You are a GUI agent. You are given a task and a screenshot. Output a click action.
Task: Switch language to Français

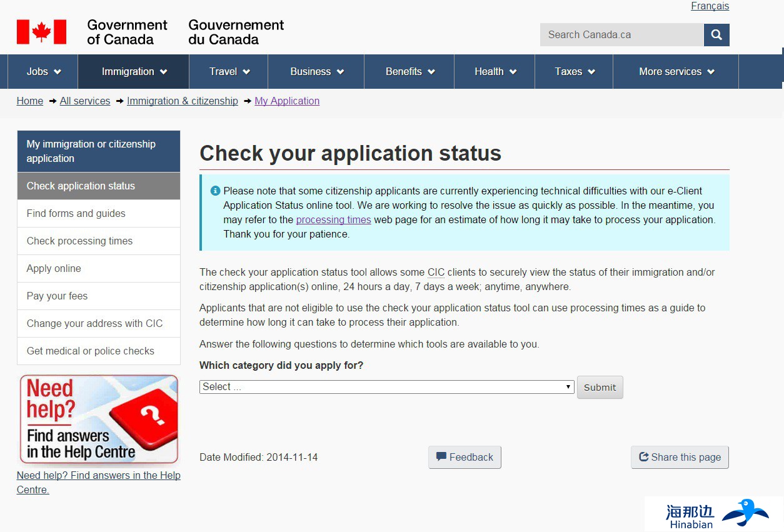click(x=710, y=6)
